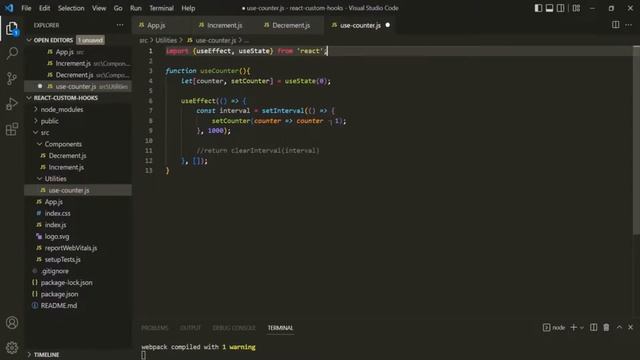The image size is (640, 360).
Task: Split the editor to the right
Action: tap(616, 25)
